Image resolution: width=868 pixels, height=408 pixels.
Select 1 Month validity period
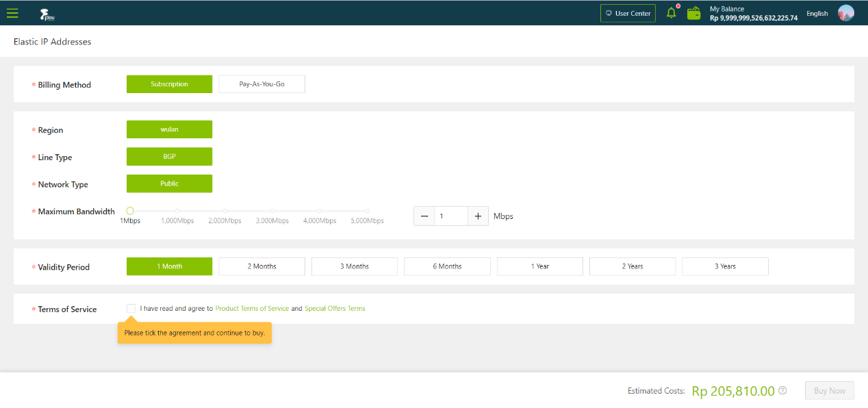169,266
